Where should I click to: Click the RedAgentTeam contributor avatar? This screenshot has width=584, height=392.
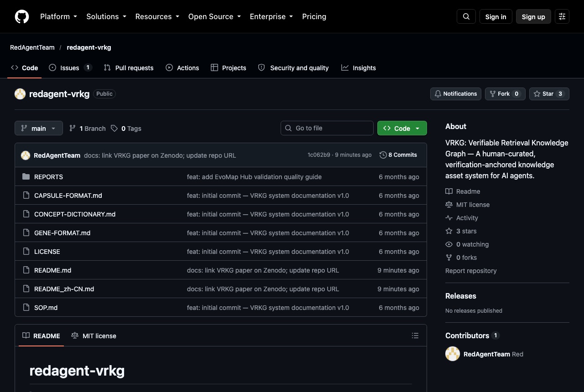[x=453, y=354]
